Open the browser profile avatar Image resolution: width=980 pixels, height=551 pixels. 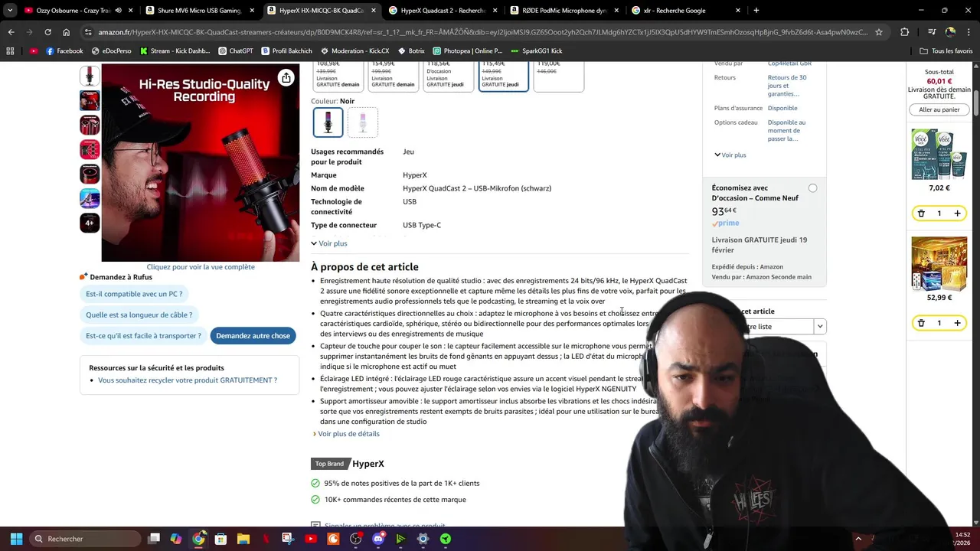point(950,32)
